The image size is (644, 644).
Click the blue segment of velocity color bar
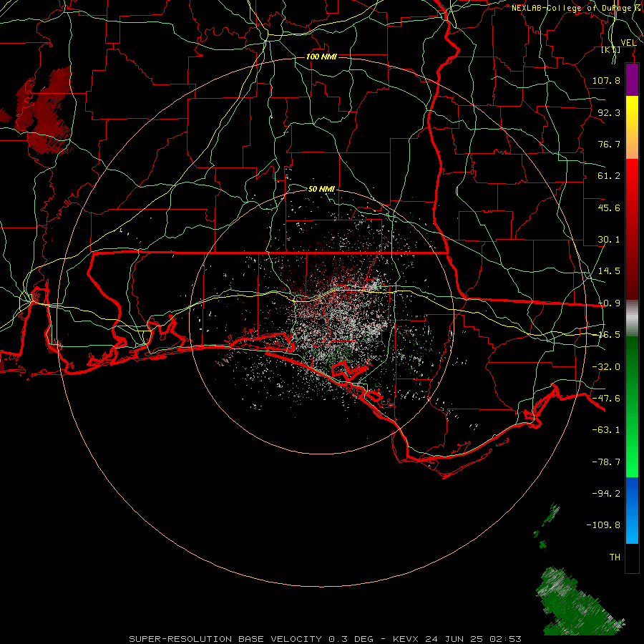tap(632, 510)
